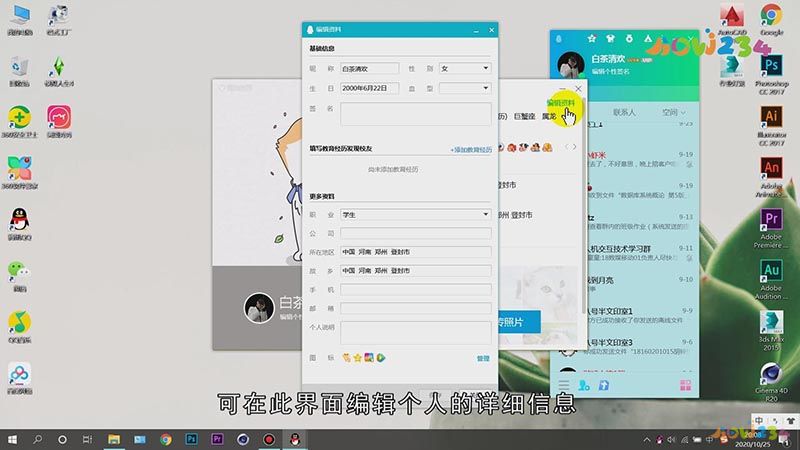Open QQ Zone star icon in QQ header
The width and height of the screenshot is (800, 450).
coord(591,38)
